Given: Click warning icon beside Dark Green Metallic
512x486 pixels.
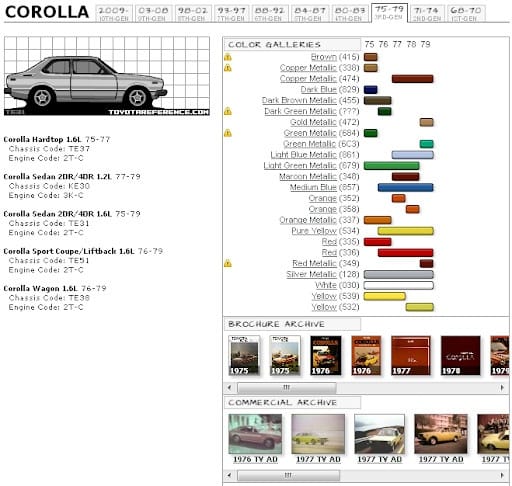Looking at the screenshot, I should click(x=228, y=111).
